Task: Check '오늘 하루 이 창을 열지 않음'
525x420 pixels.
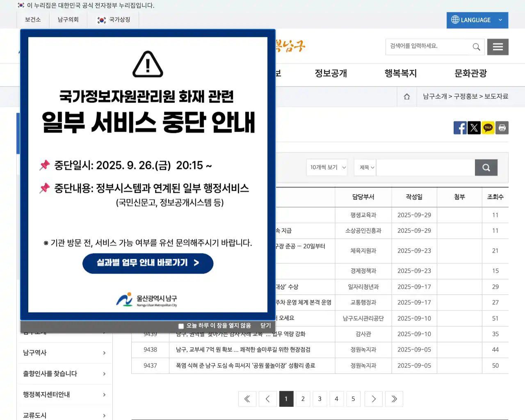Action: tap(181, 326)
